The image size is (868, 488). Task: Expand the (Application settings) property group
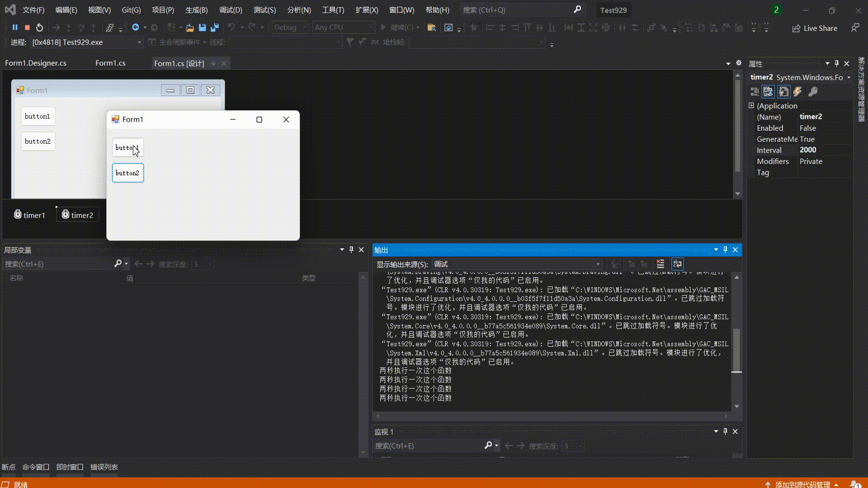(x=751, y=105)
